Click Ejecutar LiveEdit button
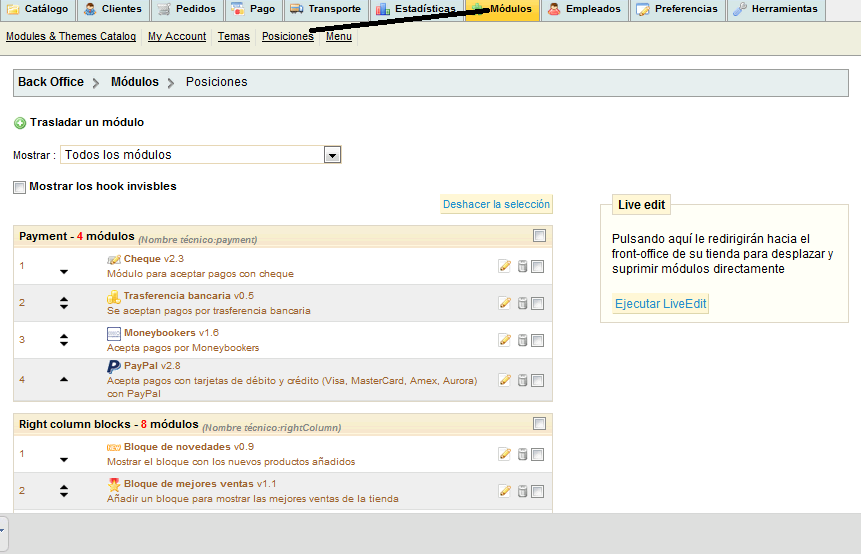 (x=661, y=304)
